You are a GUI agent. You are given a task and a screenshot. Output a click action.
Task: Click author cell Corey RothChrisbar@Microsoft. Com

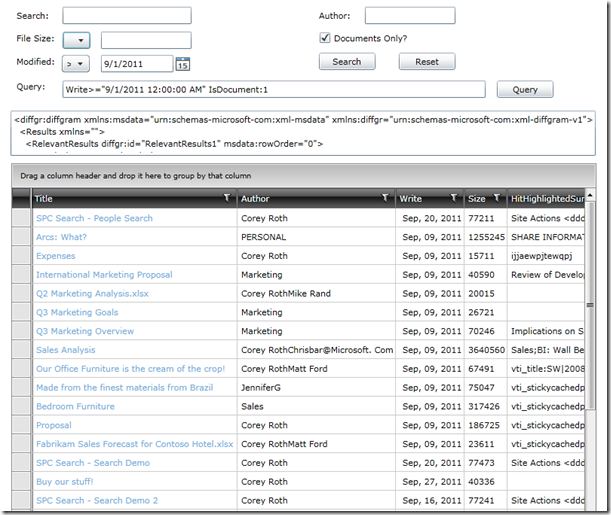(317, 350)
